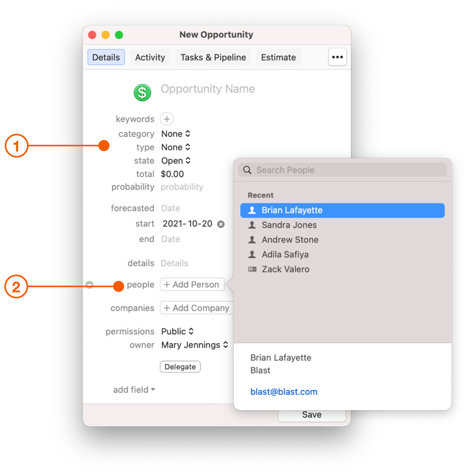
Task: Click the Delegate button
Action: pos(180,367)
